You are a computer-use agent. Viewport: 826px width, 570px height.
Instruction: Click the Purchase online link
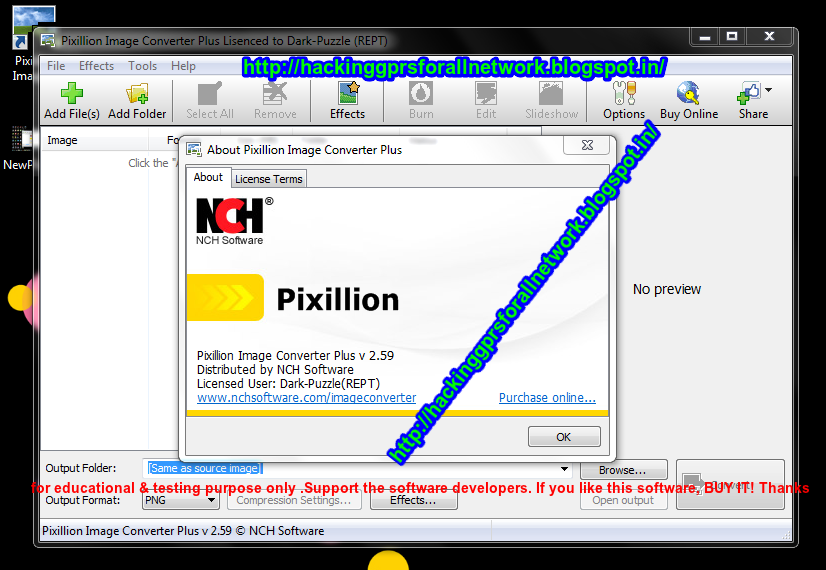[x=547, y=398]
